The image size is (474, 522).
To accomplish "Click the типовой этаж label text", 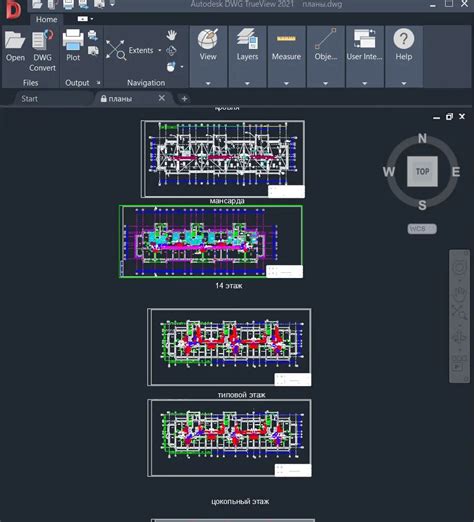I will click(242, 395).
